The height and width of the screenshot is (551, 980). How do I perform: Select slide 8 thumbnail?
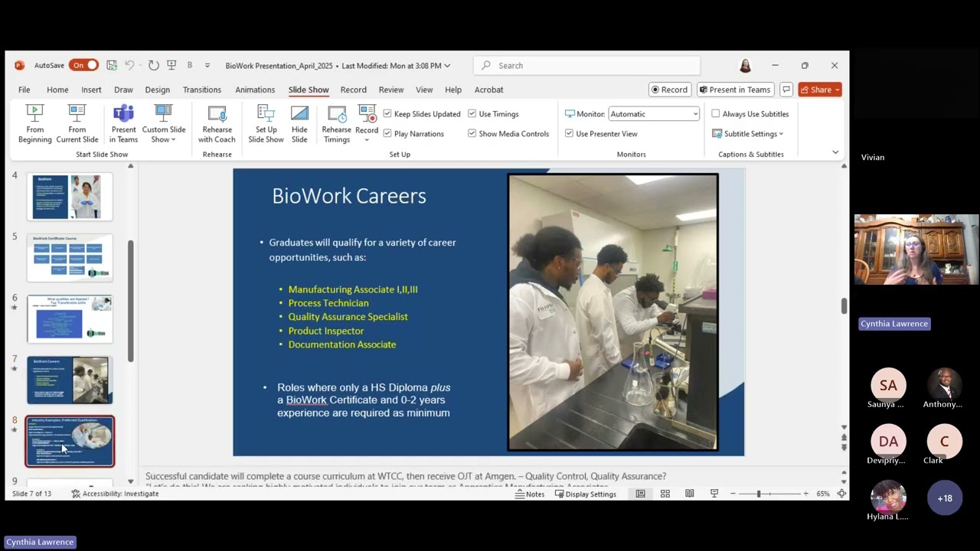[70, 442]
